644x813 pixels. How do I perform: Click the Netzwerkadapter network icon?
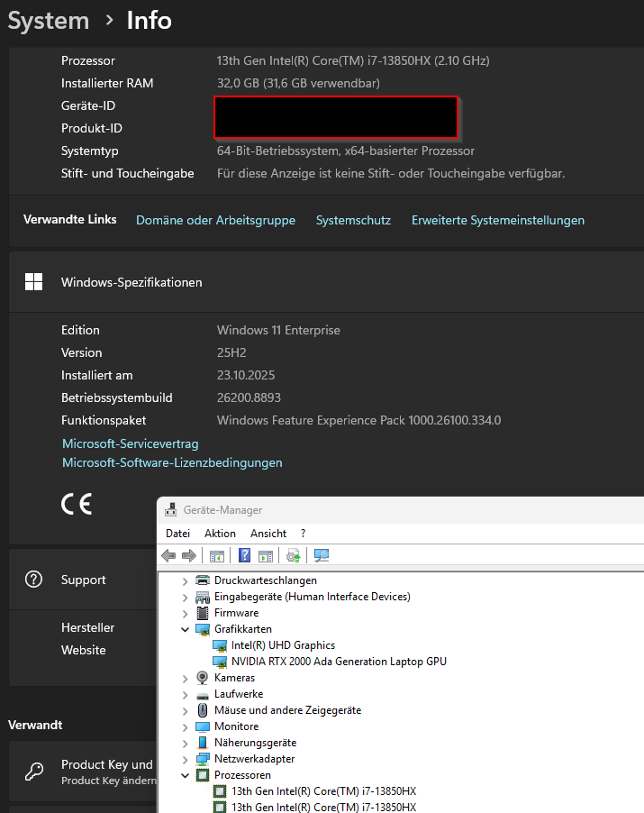(203, 759)
